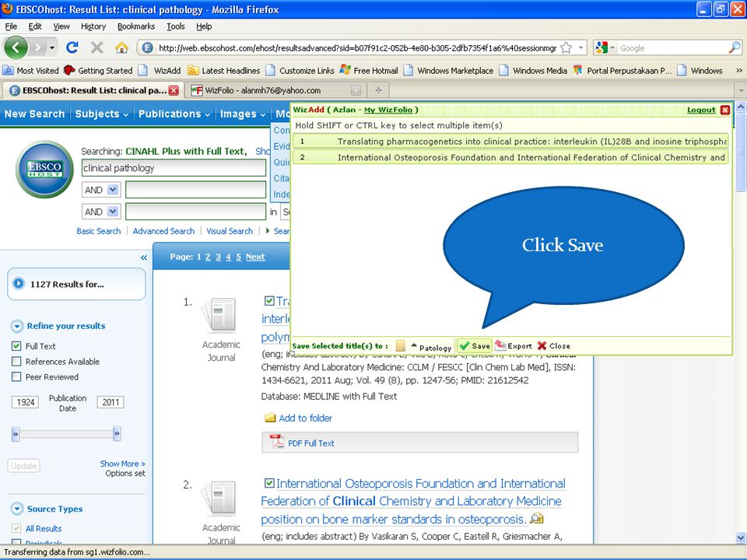Click the page vertical scrollbar down arrow
Image resolution: width=747 pixels, height=560 pixels.
[741, 538]
